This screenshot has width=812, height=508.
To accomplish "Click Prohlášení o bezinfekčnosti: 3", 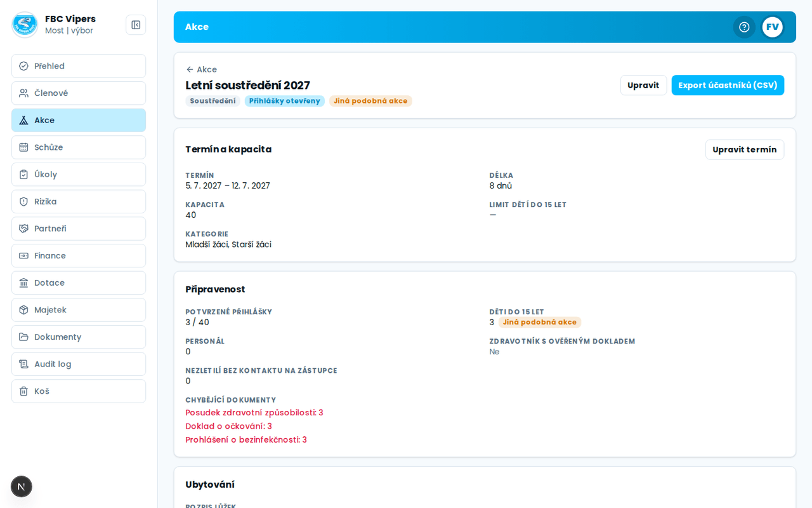I will coord(246,439).
